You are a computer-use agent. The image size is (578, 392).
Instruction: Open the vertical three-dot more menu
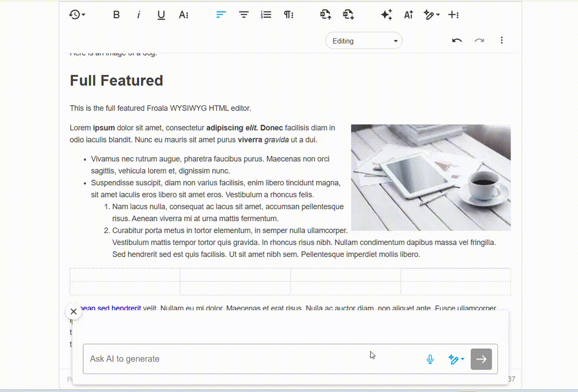(501, 40)
